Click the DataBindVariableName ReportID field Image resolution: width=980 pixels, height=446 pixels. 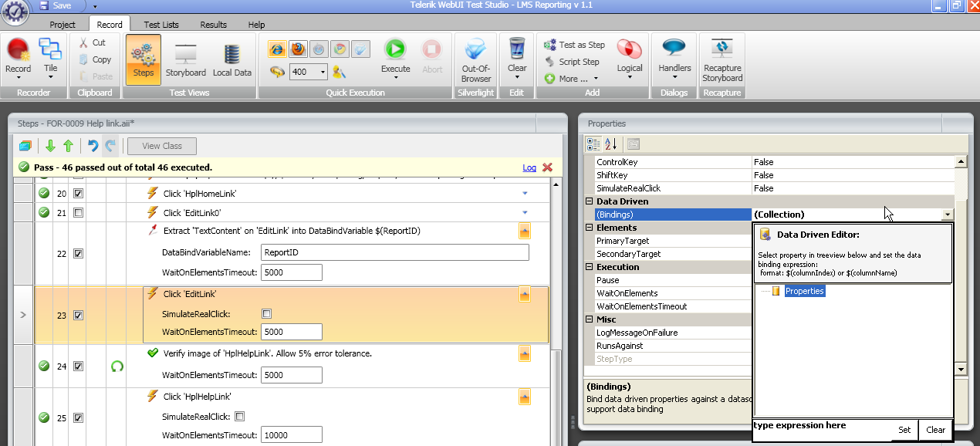[x=394, y=252]
